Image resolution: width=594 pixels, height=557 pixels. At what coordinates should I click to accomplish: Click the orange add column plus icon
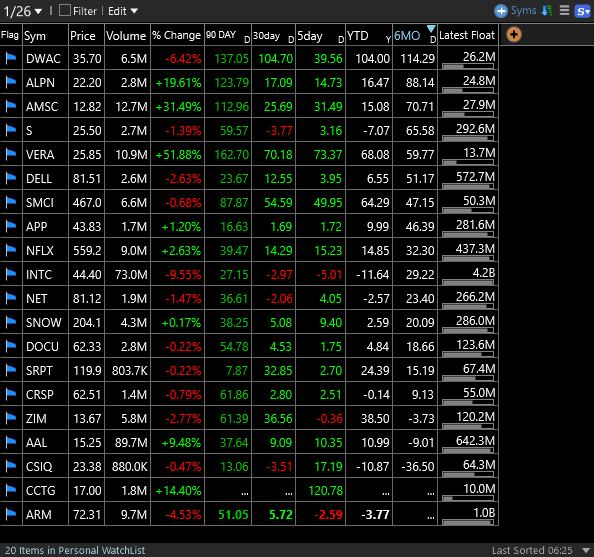pos(514,35)
